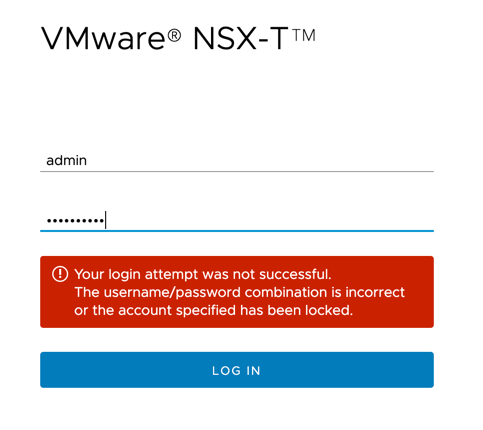Viewport: 483px width, 430px height.
Task: Focus the username field containing admin
Action: click(237, 161)
